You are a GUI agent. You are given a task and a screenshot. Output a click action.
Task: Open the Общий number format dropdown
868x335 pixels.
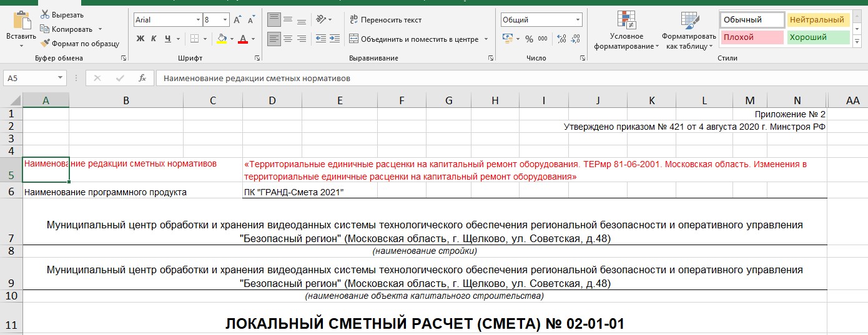coord(578,20)
